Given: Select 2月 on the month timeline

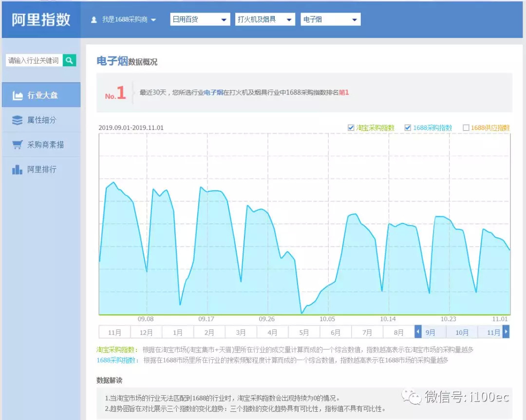Looking at the screenshot, I should point(209,333).
